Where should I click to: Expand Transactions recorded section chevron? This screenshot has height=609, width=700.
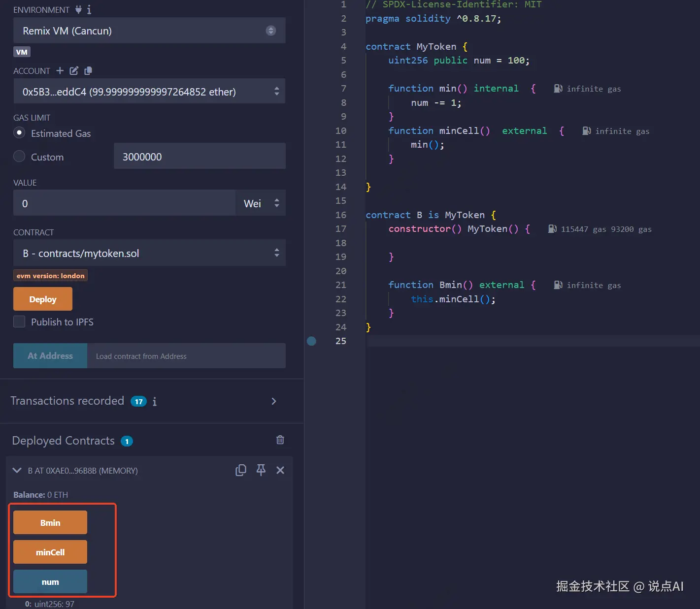pos(274,401)
